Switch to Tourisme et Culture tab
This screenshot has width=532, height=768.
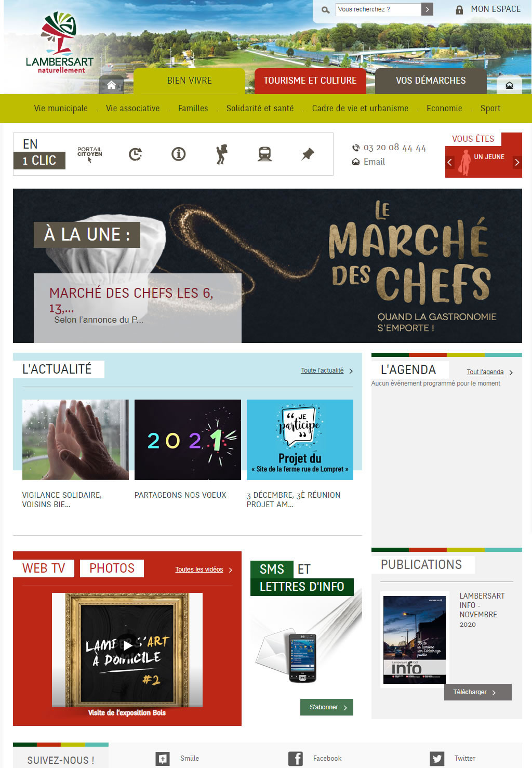(310, 81)
